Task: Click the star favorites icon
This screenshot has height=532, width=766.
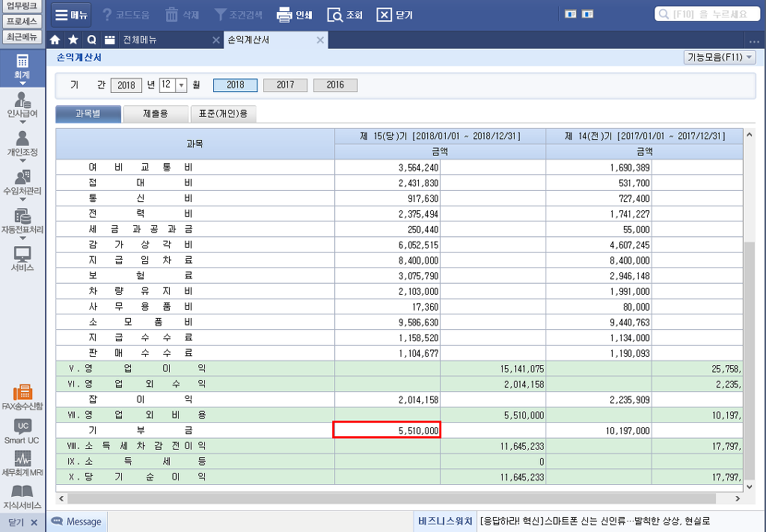Action: [73, 40]
